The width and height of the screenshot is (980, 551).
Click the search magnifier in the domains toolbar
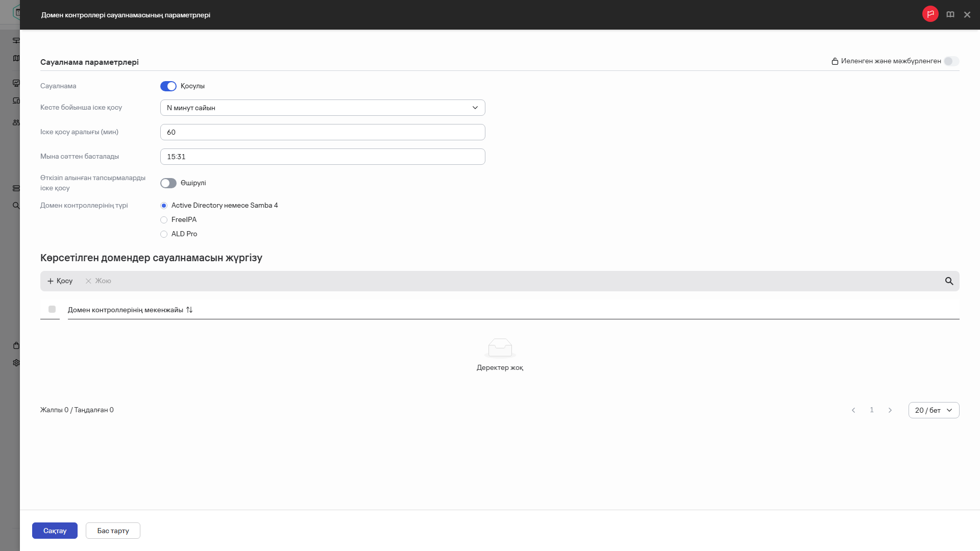tap(949, 281)
